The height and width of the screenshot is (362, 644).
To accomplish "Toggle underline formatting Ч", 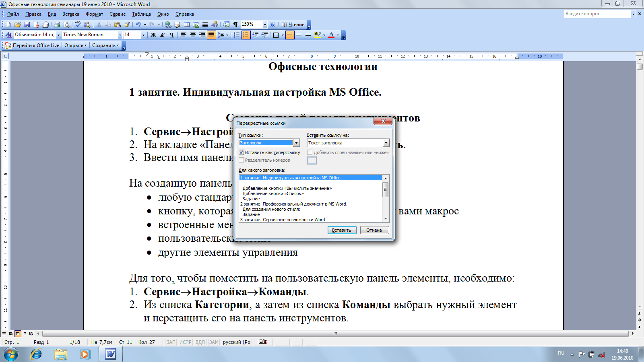I will 172,35.
